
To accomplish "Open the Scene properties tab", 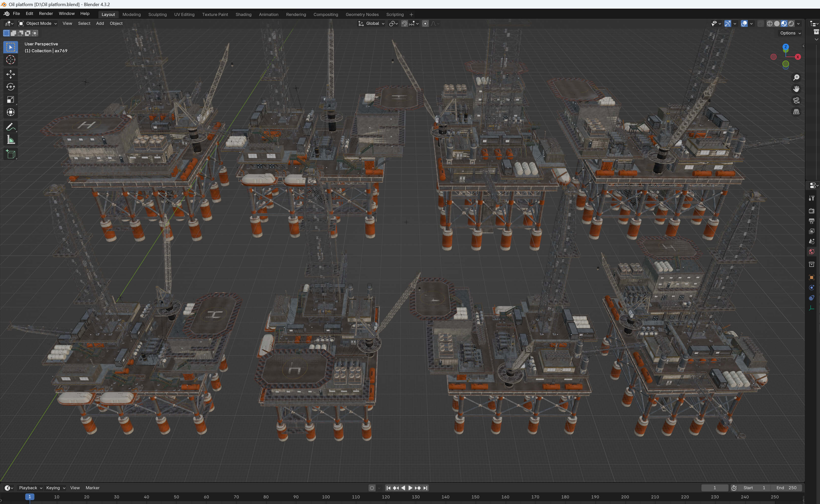I will point(811,241).
